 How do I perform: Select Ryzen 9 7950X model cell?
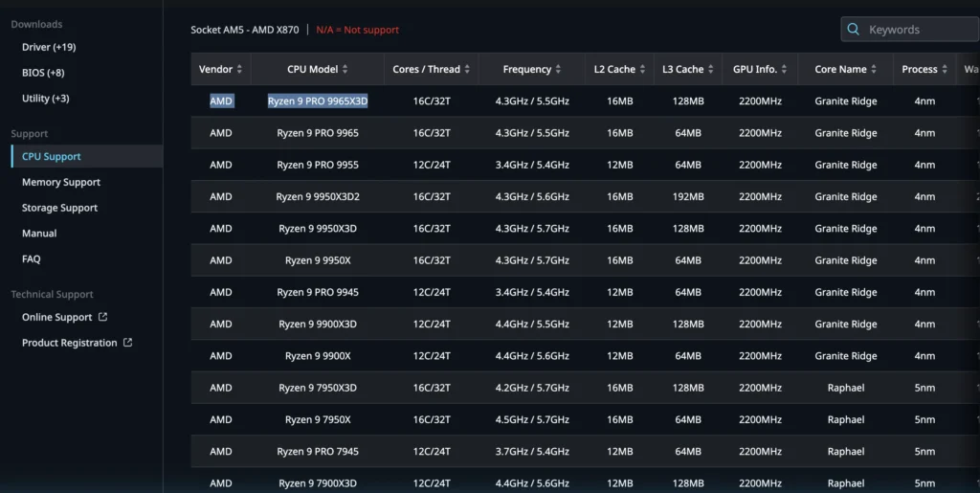[x=318, y=419]
